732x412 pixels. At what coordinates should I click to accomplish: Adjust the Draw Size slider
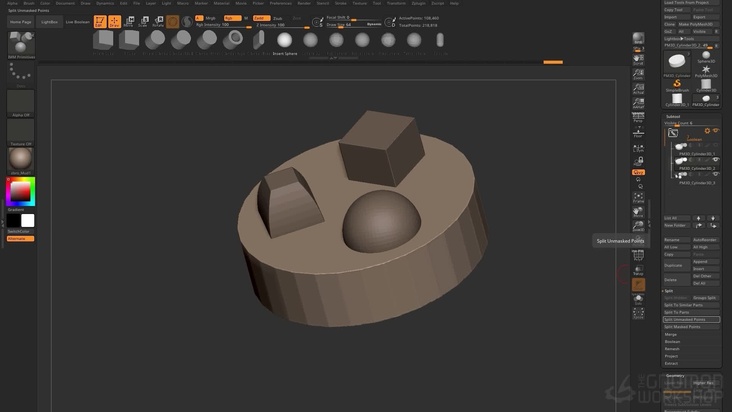(x=353, y=24)
